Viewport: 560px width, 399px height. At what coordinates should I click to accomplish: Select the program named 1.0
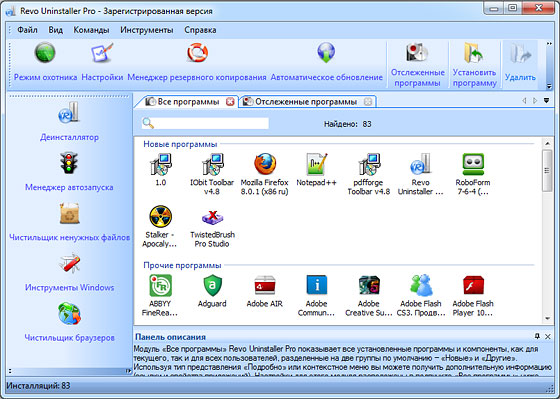coord(160,170)
